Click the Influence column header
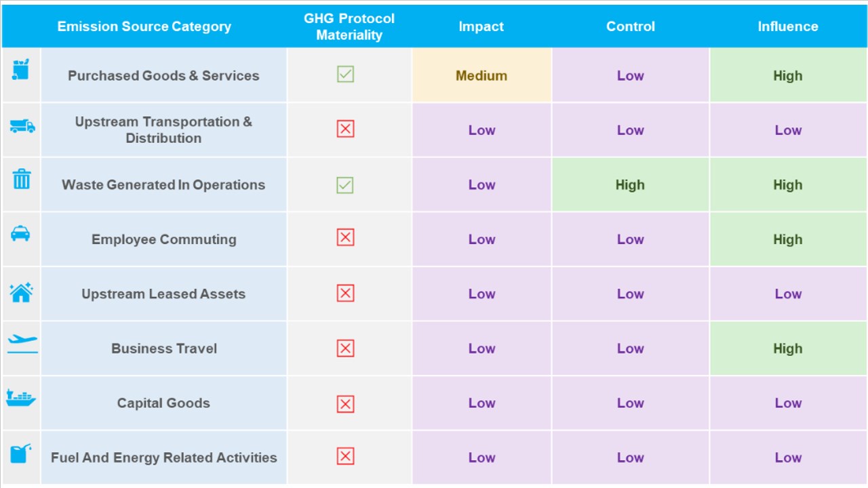Image resolution: width=868 pixels, height=488 pixels. click(x=787, y=26)
